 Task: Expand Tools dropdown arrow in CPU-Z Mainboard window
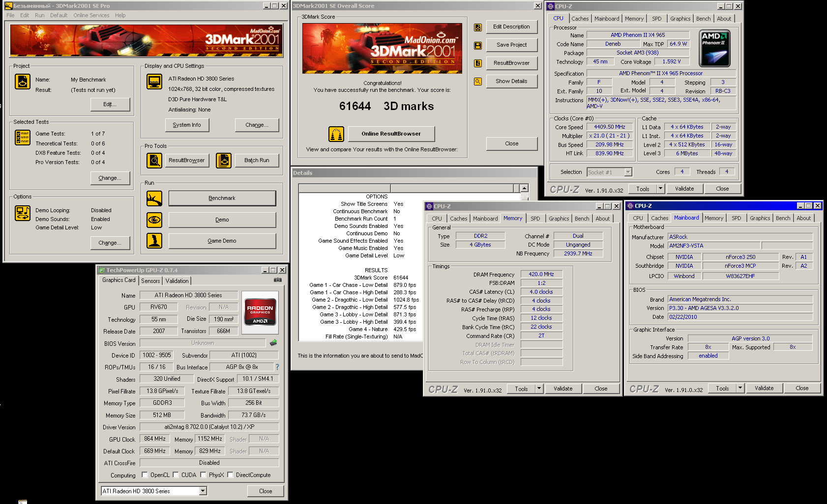(740, 388)
